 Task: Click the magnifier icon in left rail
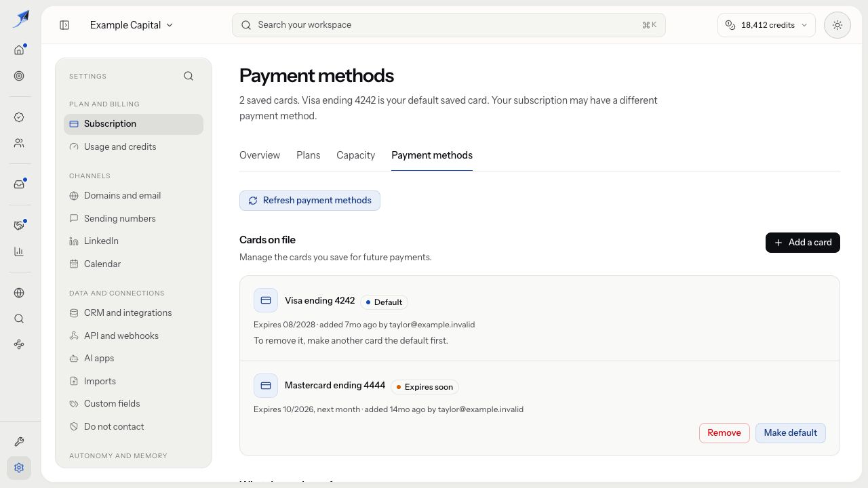19,319
